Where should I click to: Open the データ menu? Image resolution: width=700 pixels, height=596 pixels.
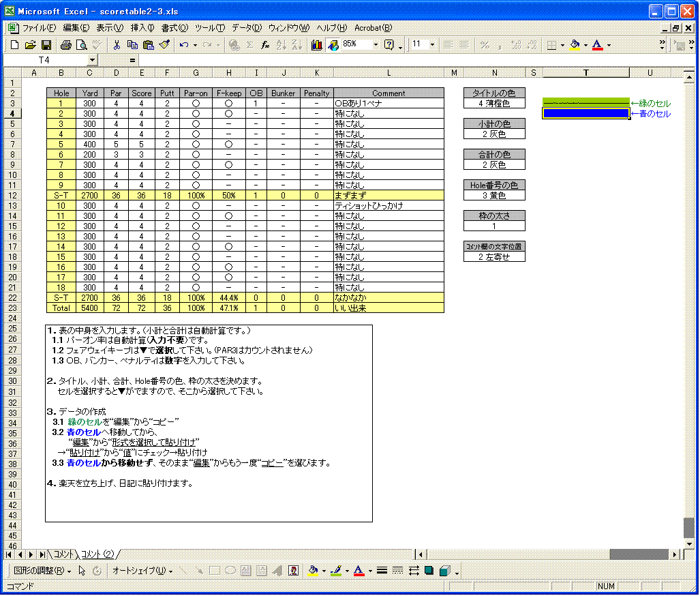pos(249,28)
